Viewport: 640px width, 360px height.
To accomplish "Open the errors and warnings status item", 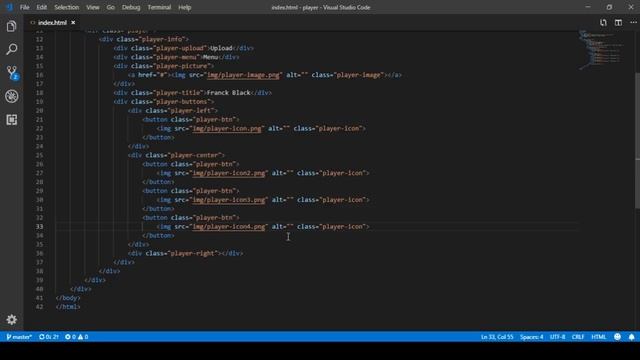I will [x=76, y=337].
